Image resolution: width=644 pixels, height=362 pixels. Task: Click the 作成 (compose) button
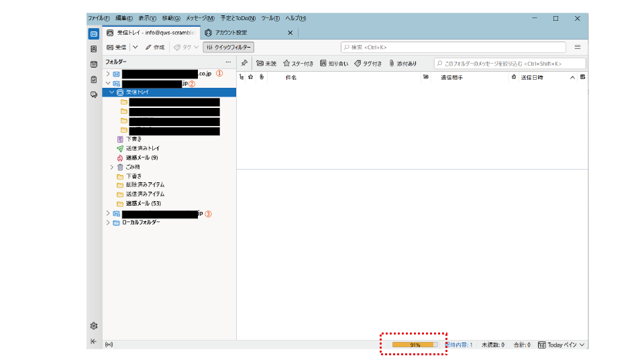154,48
